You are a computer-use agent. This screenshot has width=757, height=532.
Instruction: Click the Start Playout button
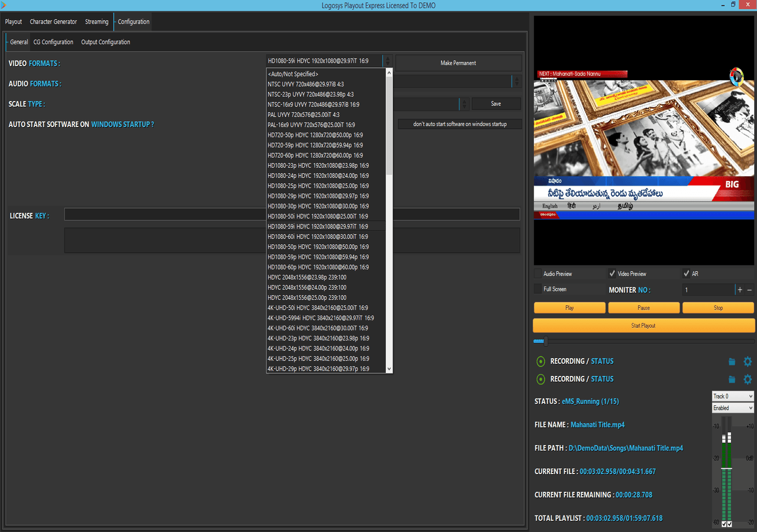(643, 326)
